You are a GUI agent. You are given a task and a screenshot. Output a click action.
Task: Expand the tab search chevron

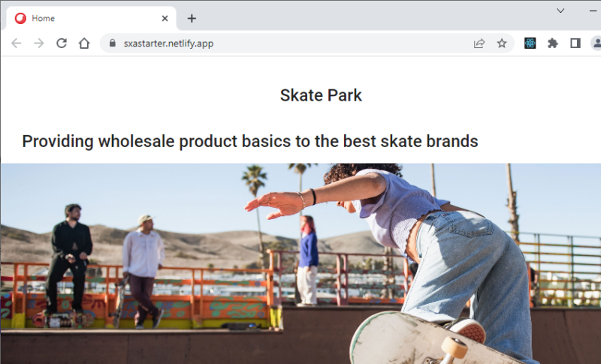click(560, 11)
